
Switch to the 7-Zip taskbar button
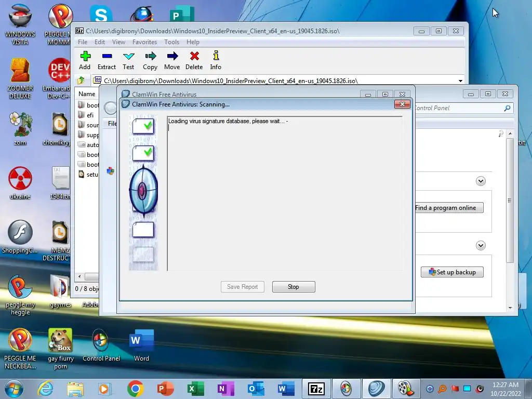click(316, 389)
